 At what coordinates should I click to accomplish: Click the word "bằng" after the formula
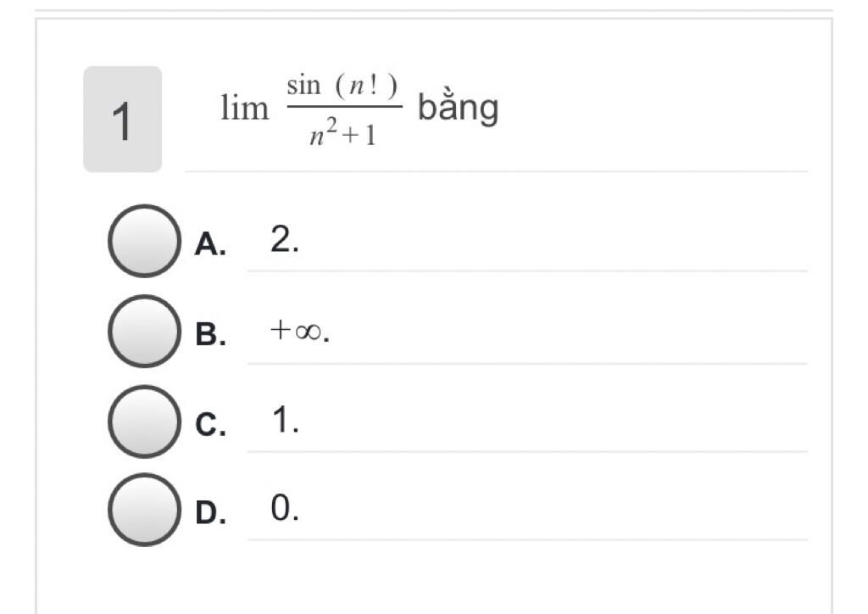[459, 108]
